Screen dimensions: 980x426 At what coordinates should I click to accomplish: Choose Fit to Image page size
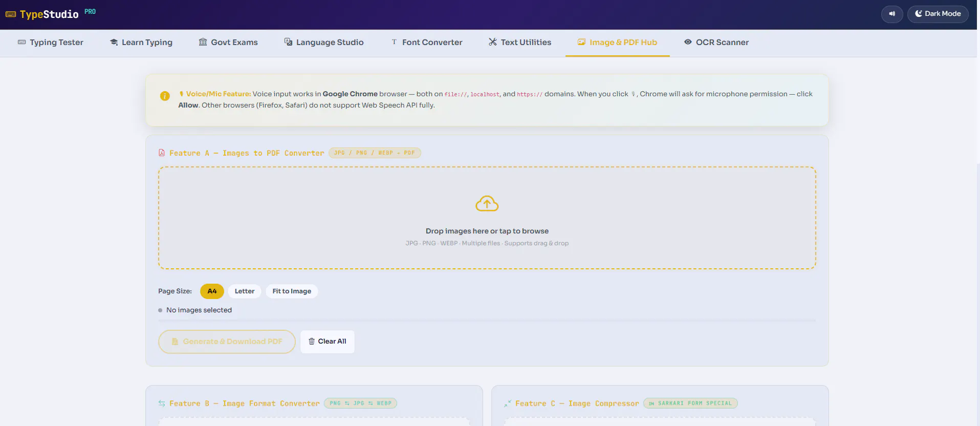tap(292, 291)
